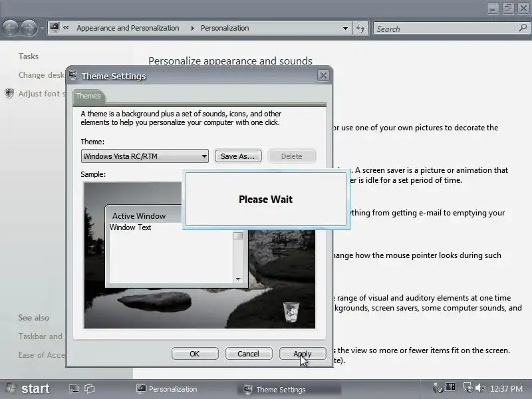Click Switch between windows quick launch icon

click(x=90, y=389)
